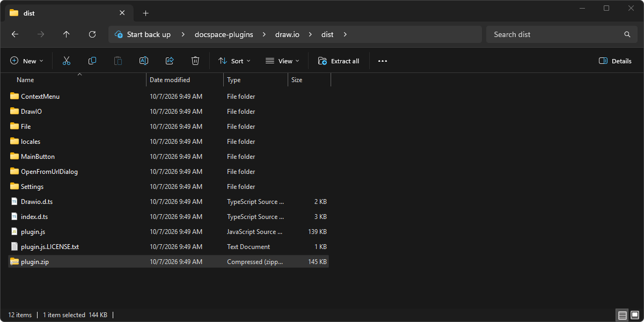Screen dimensions: 644x322
Task: Click the Compressed (zipp... type cell
Action: point(255,262)
